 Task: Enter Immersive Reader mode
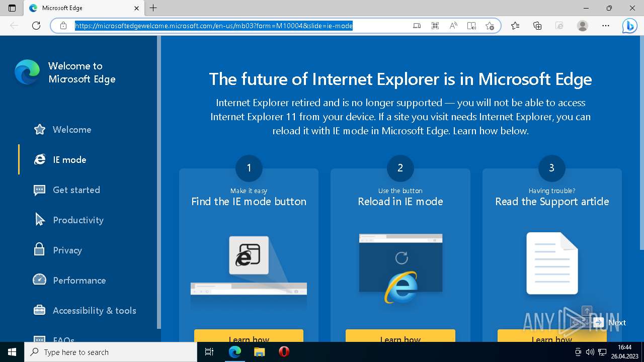pyautogui.click(x=471, y=26)
